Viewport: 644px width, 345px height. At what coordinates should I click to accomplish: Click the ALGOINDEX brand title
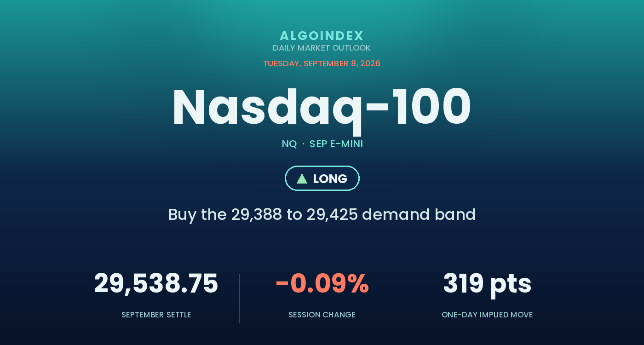click(x=322, y=36)
